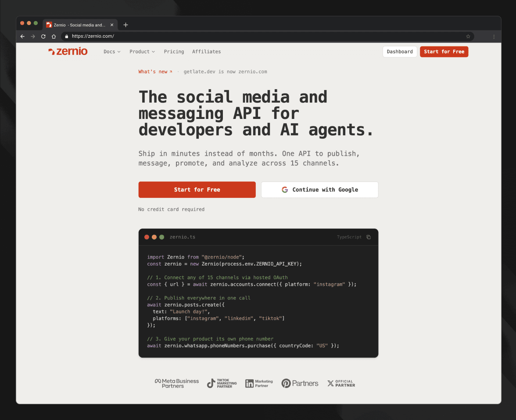Image resolution: width=516 pixels, height=420 pixels.
Task: Click the address bar URL field
Action: (267, 36)
